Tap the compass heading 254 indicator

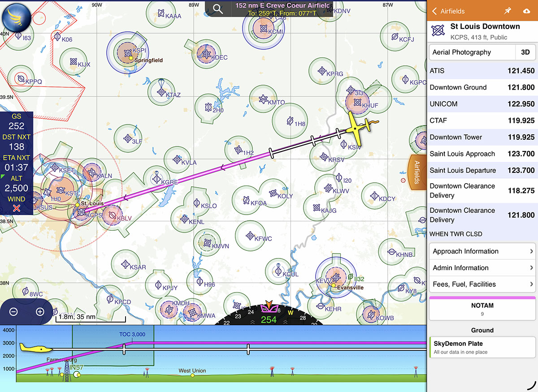pos(269,319)
